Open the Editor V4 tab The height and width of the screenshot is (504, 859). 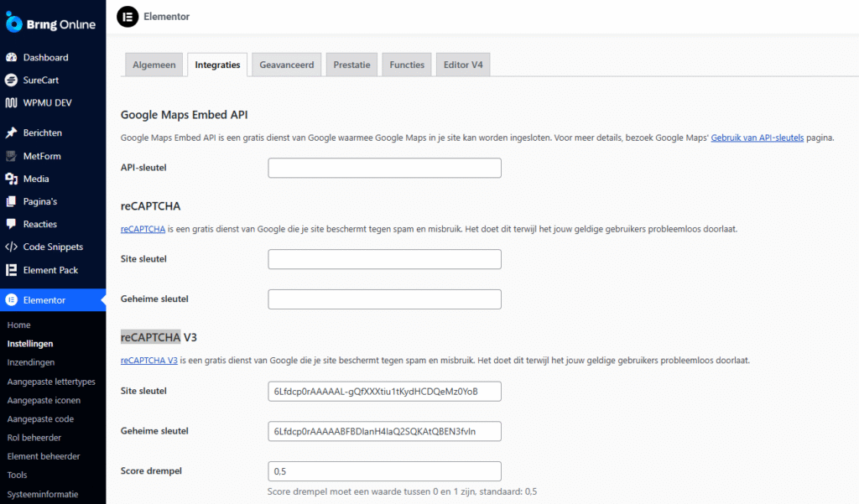(x=463, y=65)
